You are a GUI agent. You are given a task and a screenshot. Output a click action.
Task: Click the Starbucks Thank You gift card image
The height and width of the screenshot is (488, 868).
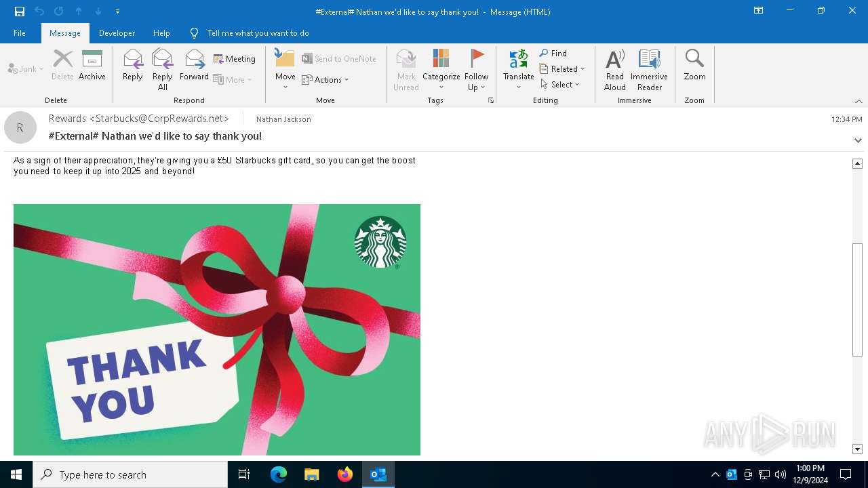tap(217, 329)
